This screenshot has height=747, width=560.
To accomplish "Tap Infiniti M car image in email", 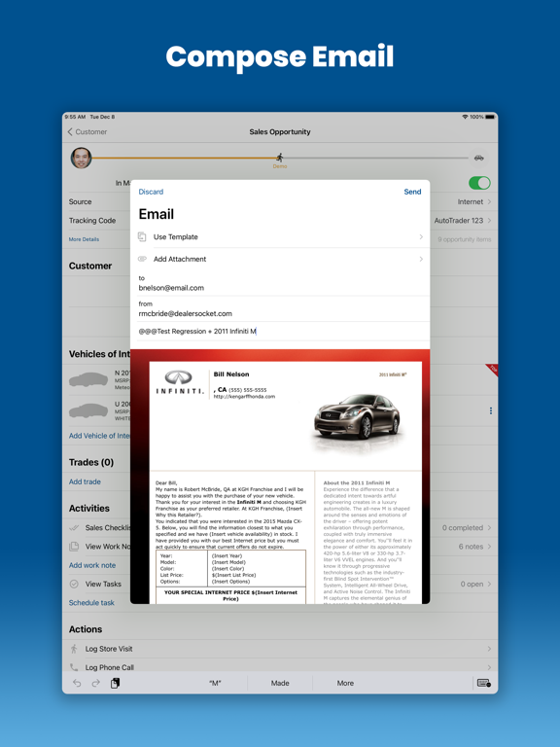I will tap(358, 417).
